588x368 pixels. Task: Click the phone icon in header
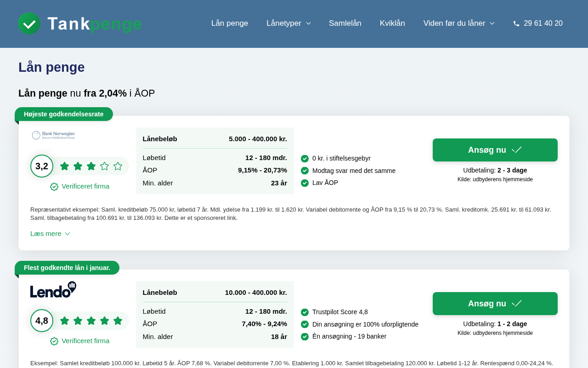516,23
